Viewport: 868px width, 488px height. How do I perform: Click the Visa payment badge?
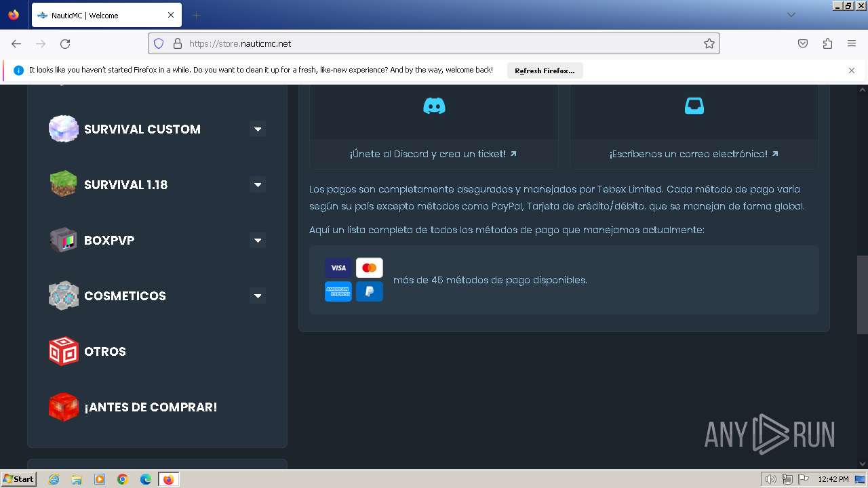pos(338,268)
